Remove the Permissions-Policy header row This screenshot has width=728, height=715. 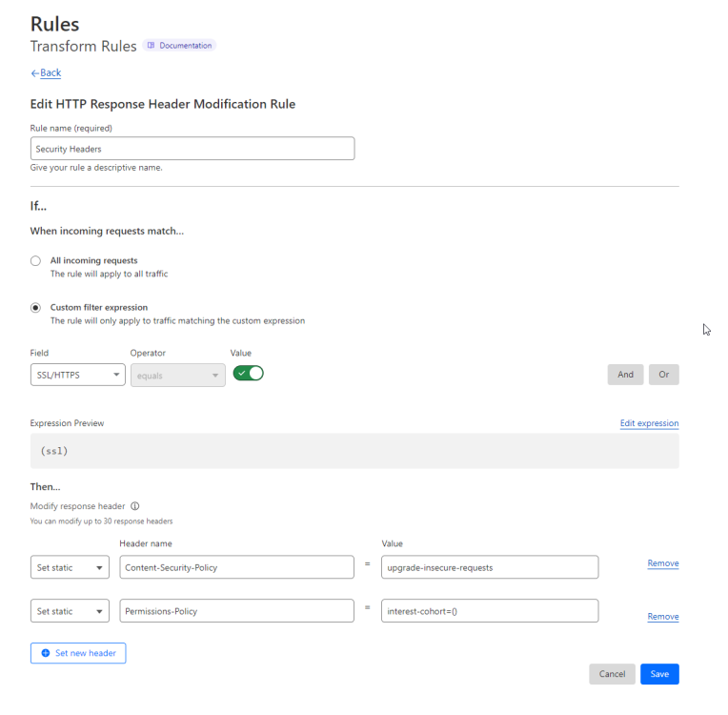coord(663,617)
